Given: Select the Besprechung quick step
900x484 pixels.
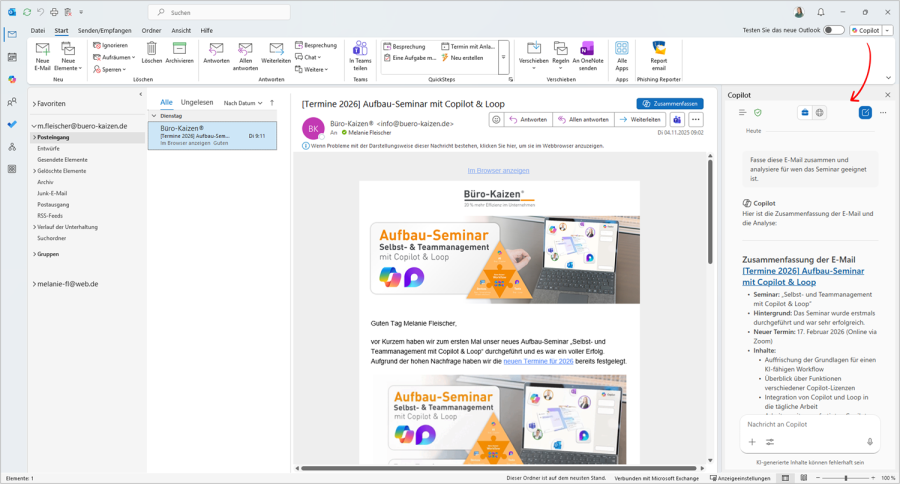Looking at the screenshot, I should pyautogui.click(x=405, y=47).
